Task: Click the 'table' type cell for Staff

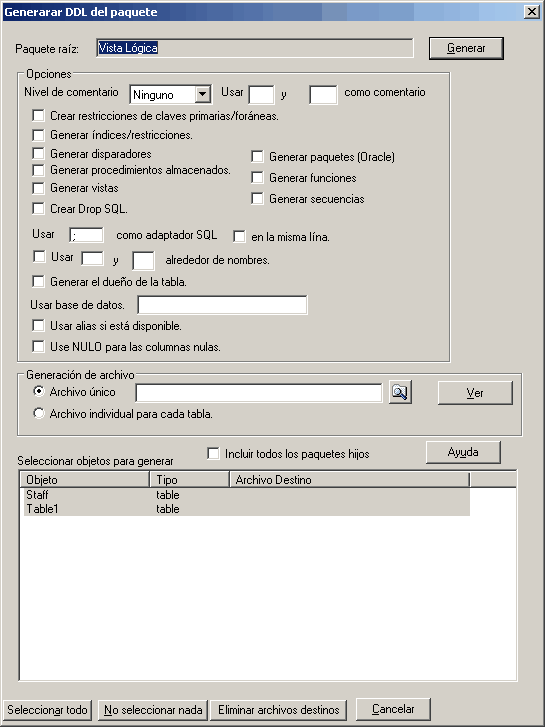Action: pos(168,495)
